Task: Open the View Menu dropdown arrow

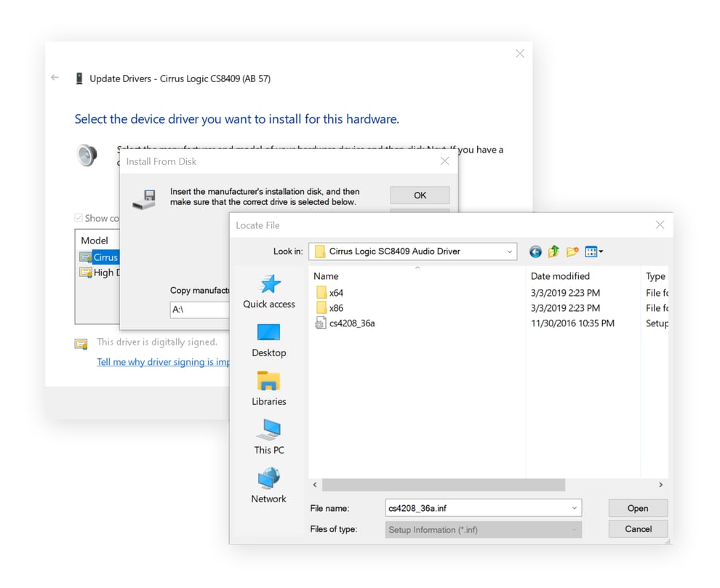Action: pyautogui.click(x=601, y=251)
